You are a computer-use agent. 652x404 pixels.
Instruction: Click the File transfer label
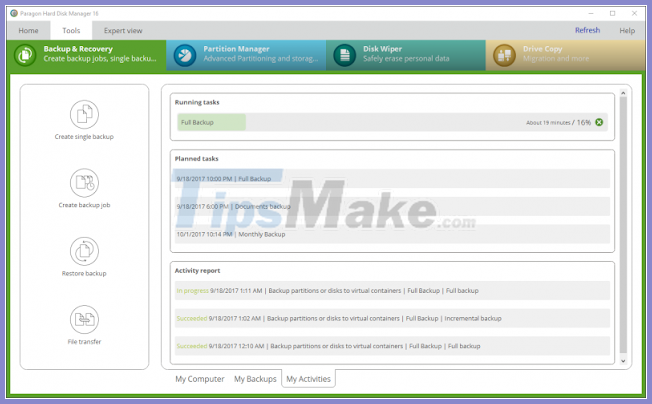(84, 342)
